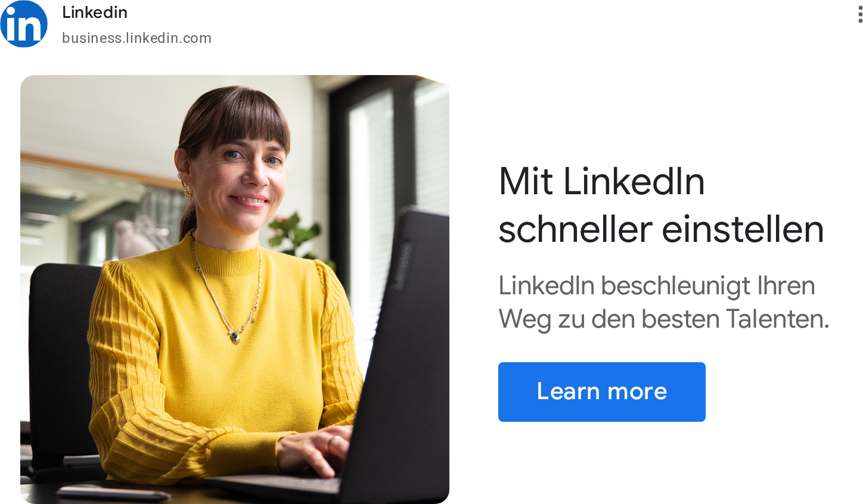863x504 pixels.
Task: Click the Linkedin advertiser name
Action: pyautogui.click(x=95, y=13)
